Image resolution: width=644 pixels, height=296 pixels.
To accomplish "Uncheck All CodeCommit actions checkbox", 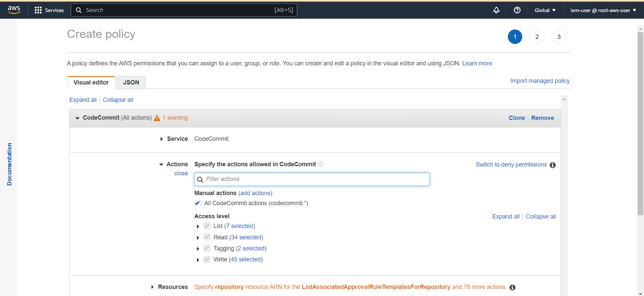I will tap(198, 203).
